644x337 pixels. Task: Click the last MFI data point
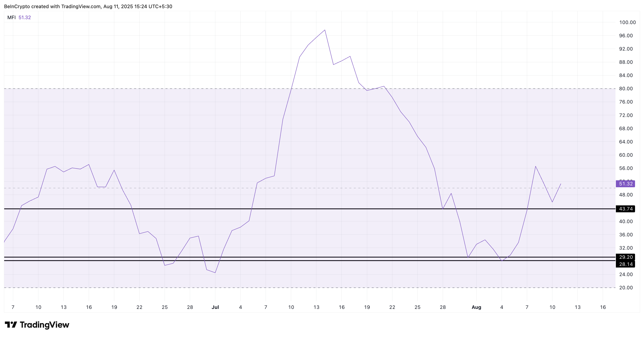pyautogui.click(x=561, y=184)
